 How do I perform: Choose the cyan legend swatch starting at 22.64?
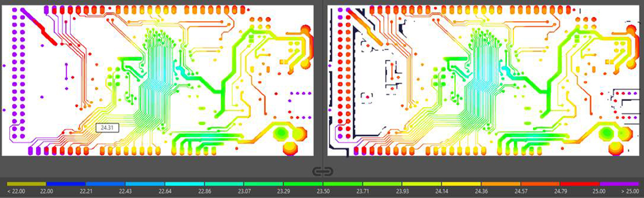tap(184, 184)
